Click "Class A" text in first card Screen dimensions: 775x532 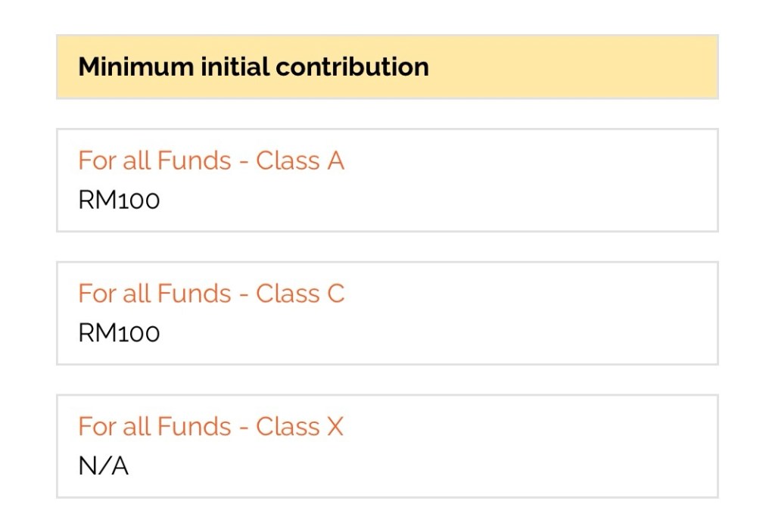[300, 160]
